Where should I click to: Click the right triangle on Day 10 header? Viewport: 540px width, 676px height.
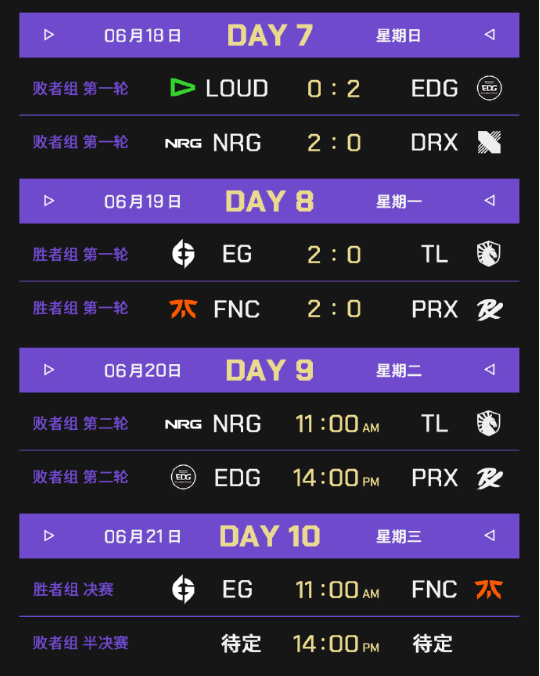[x=490, y=535]
